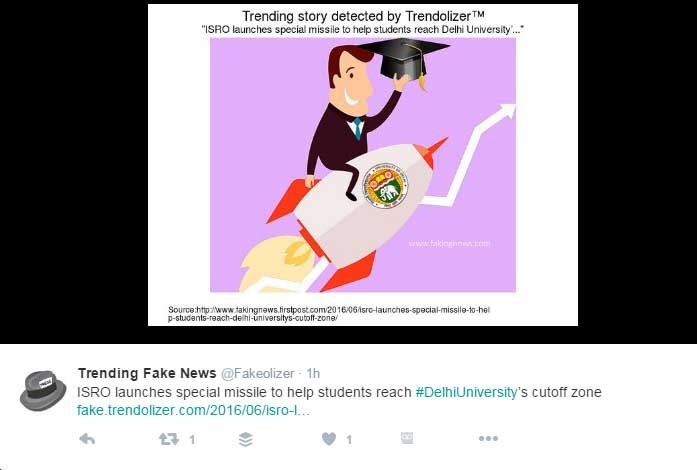Like the tweet with the heart icon
Viewport: 697px width, 470px height.
329,439
